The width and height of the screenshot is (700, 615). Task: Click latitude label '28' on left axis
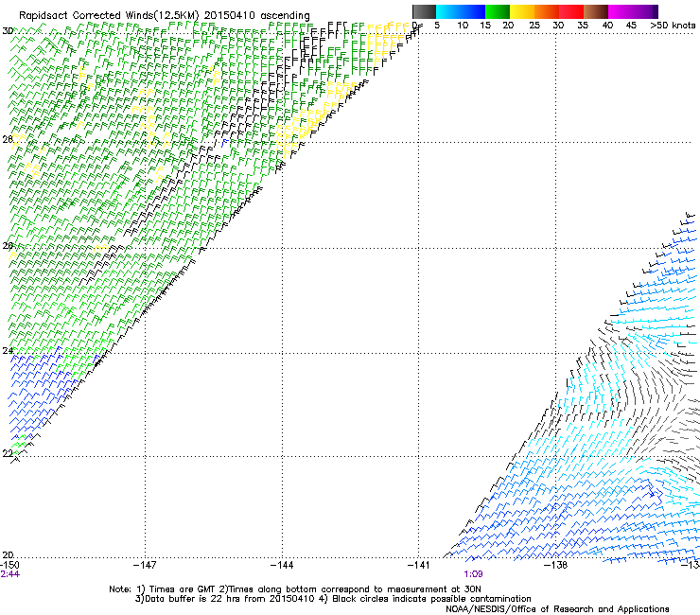(x=8, y=139)
